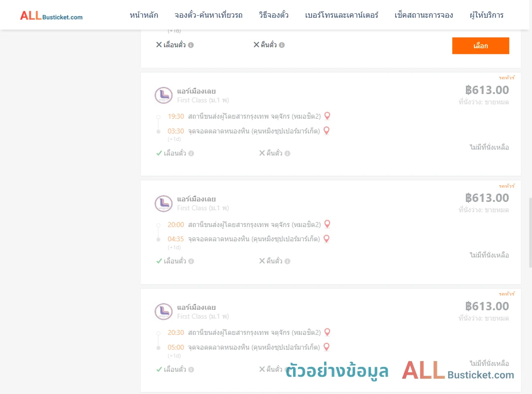This screenshot has width=532, height=394.
Task: Click the 19:30 departure time
Action: point(176,116)
